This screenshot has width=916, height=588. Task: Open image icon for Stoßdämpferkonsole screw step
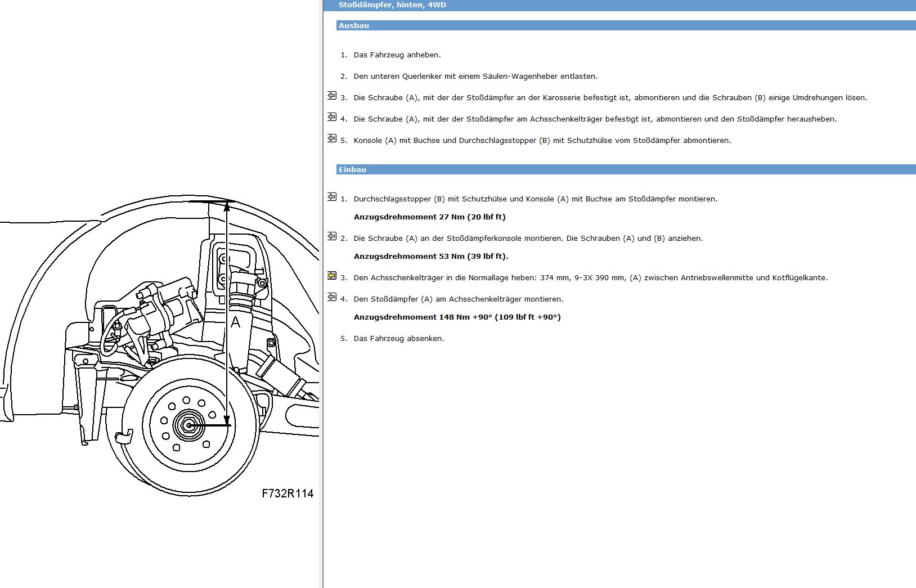click(x=332, y=236)
